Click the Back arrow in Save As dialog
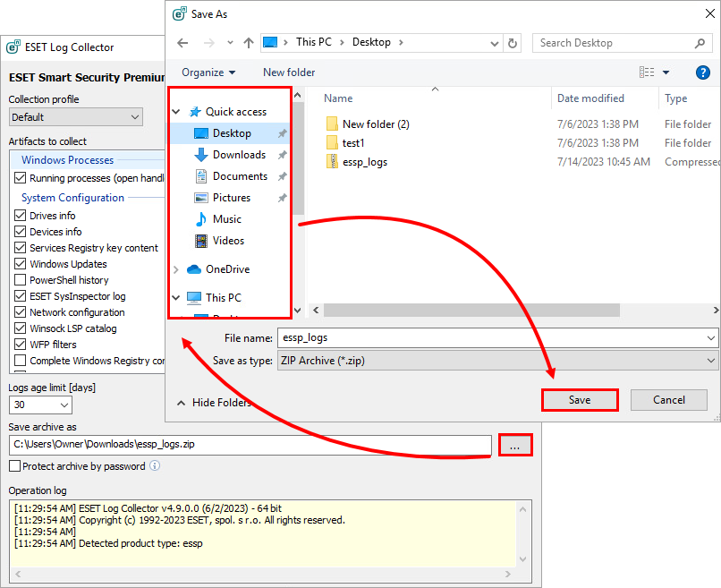The width and height of the screenshot is (721, 588). pos(182,43)
